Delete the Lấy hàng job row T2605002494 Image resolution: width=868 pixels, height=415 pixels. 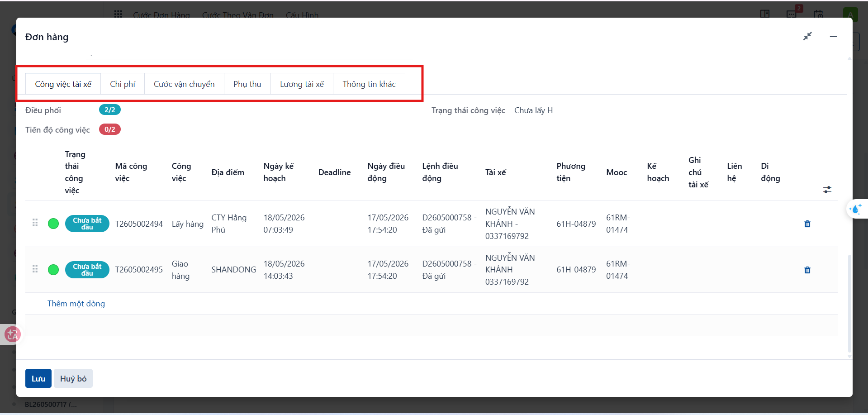coord(807,224)
